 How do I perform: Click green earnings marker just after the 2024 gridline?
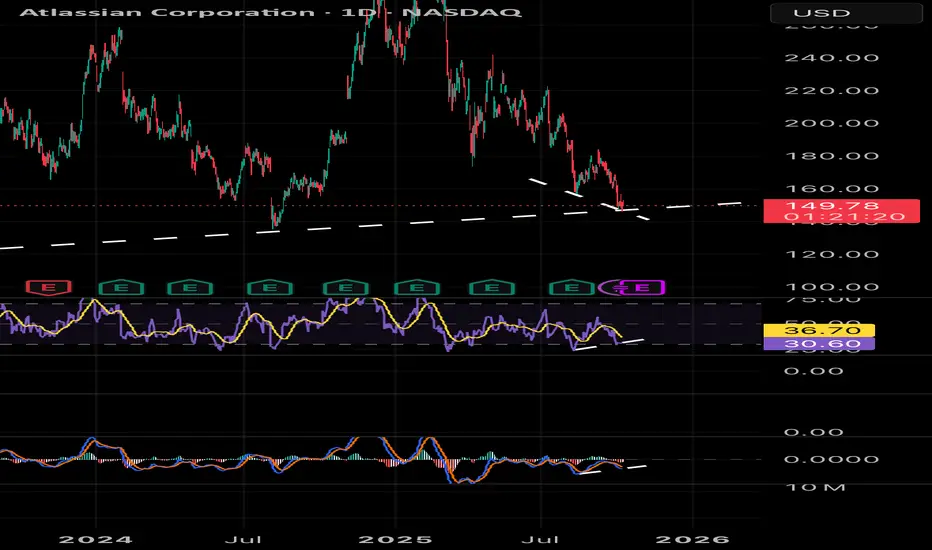[121, 288]
